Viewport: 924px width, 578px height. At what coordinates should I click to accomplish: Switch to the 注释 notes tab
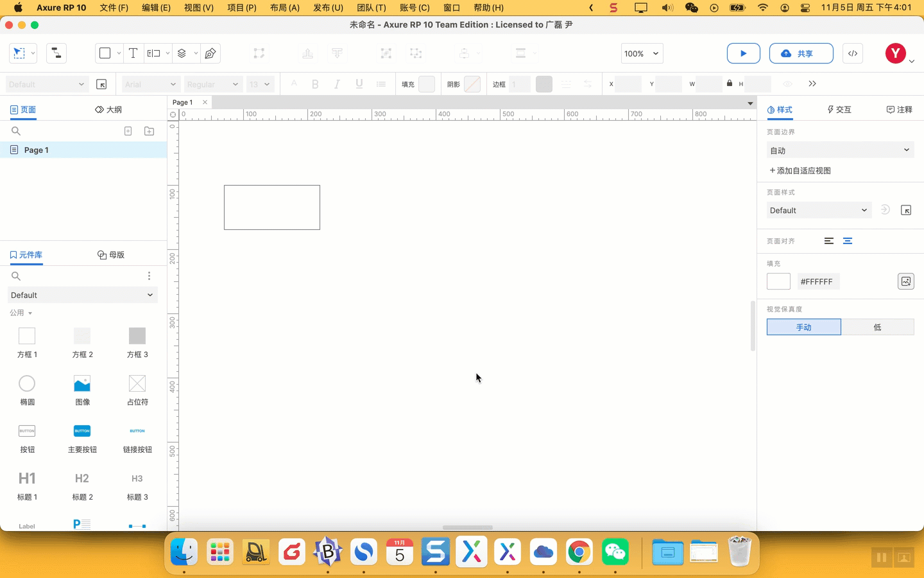click(900, 110)
